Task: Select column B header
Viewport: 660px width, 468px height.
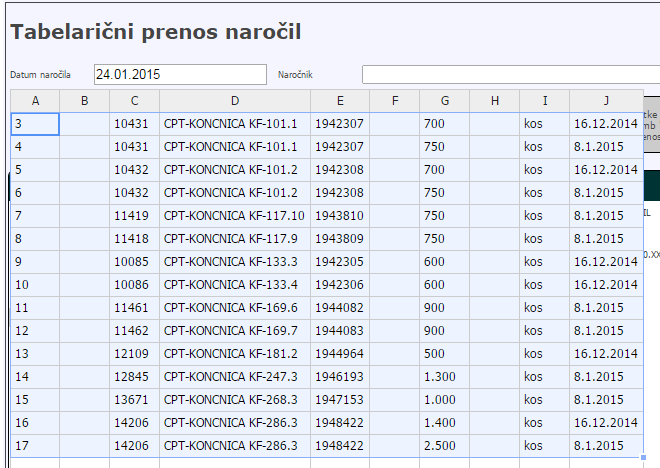Action: click(x=85, y=100)
